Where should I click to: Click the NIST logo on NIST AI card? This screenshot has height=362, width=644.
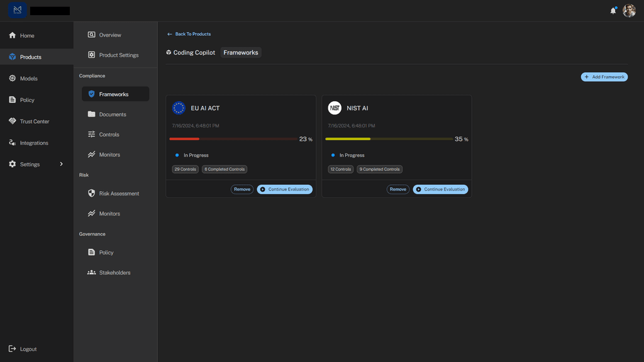pos(335,108)
